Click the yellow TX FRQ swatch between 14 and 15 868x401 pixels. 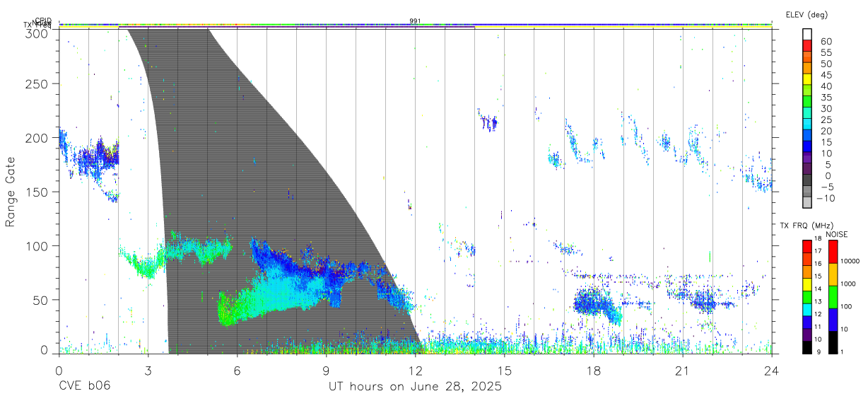(x=807, y=284)
